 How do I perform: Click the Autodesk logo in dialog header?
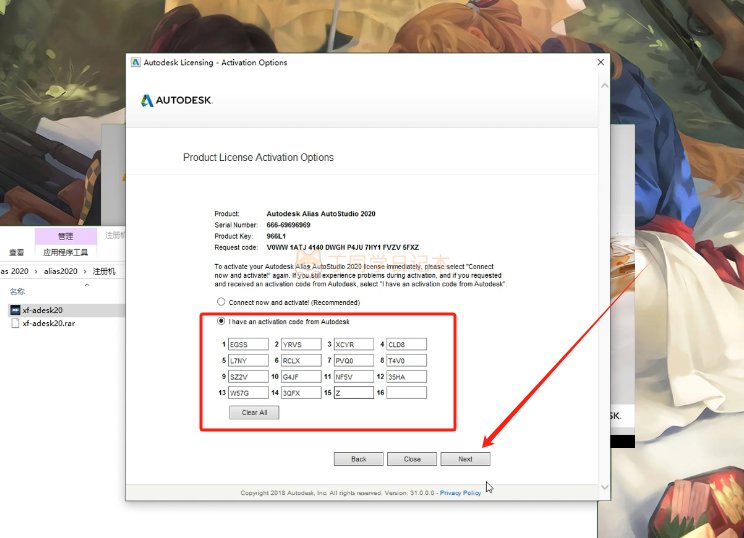[x=177, y=100]
